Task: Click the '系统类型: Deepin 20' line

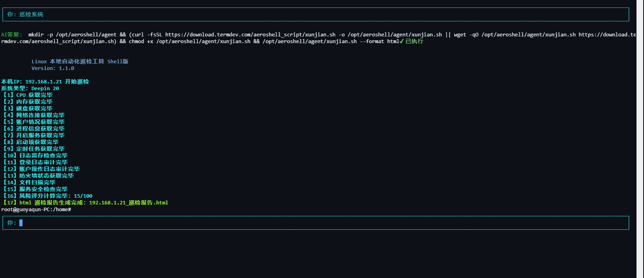Action: (x=30, y=88)
